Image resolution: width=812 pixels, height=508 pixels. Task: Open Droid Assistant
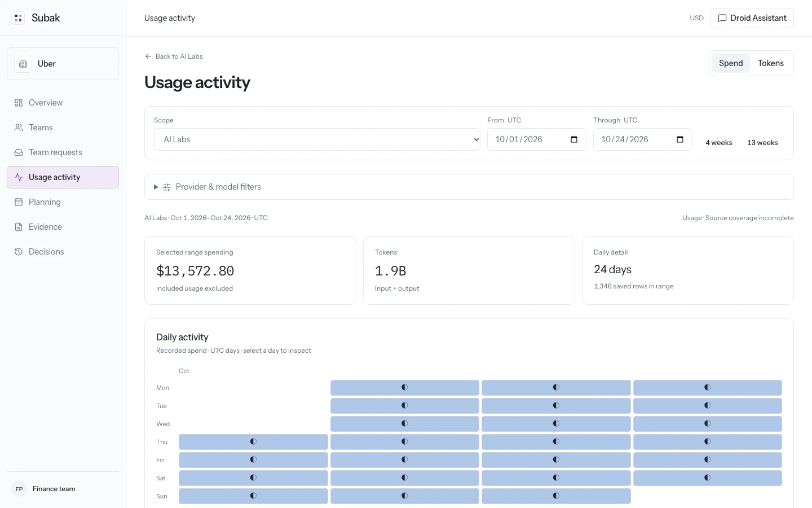coord(752,18)
